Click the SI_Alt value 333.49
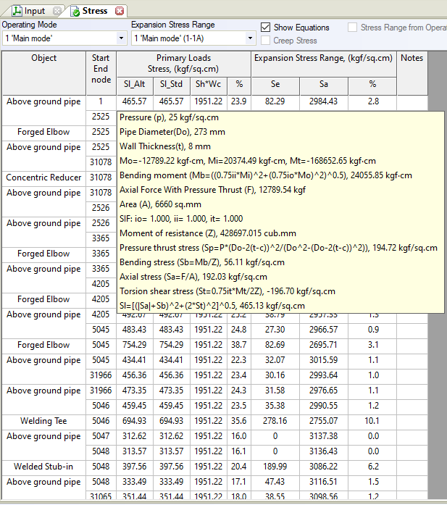447x505 pixels. click(135, 482)
